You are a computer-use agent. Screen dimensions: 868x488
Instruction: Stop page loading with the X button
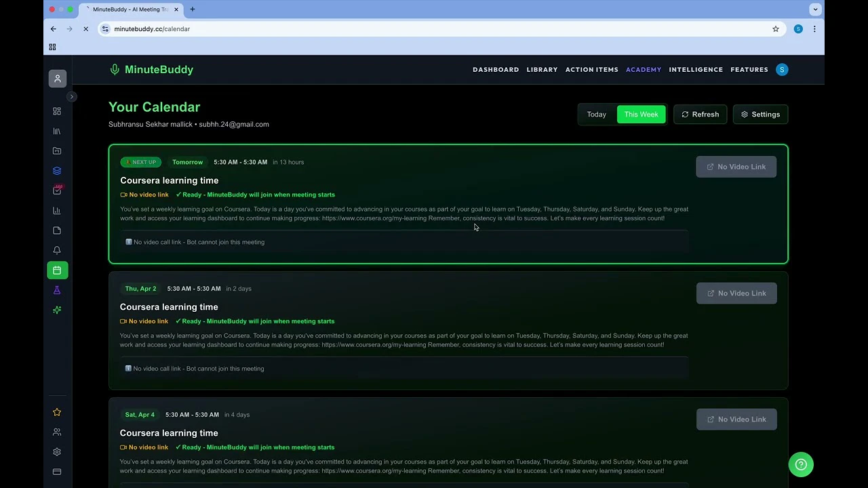click(85, 29)
